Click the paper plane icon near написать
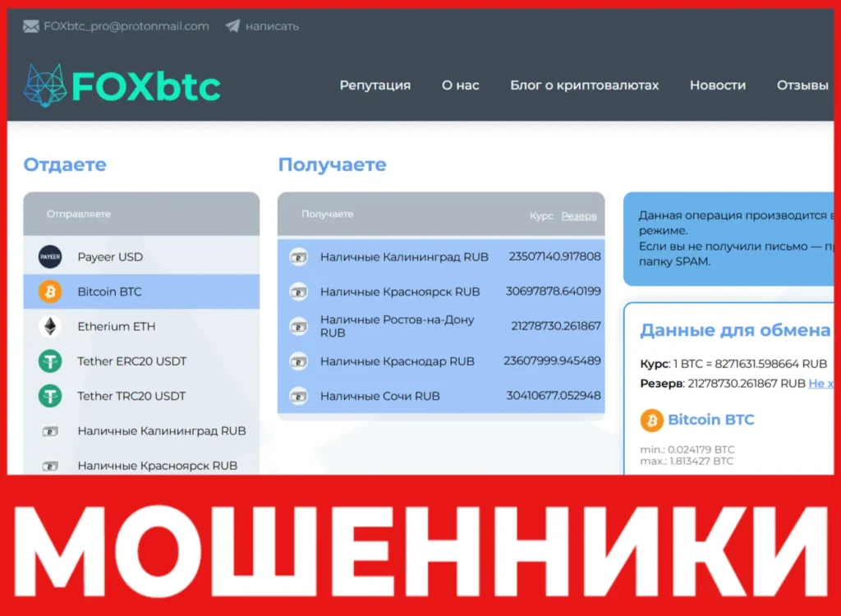The width and height of the screenshot is (841, 616). (234, 25)
